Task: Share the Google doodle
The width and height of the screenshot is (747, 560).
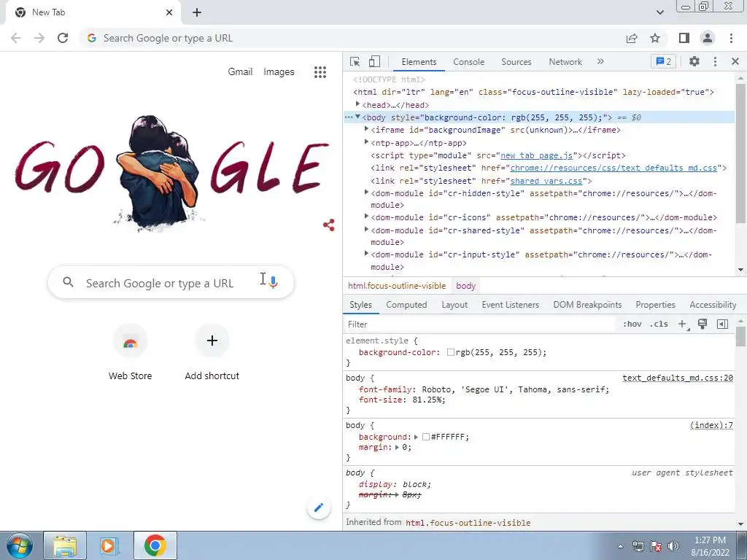Action: pos(329,225)
